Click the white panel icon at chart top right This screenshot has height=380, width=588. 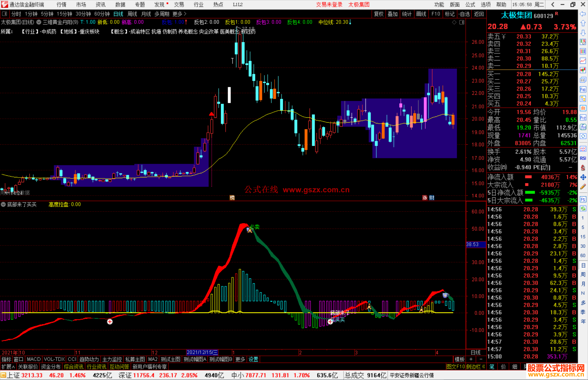[462, 22]
